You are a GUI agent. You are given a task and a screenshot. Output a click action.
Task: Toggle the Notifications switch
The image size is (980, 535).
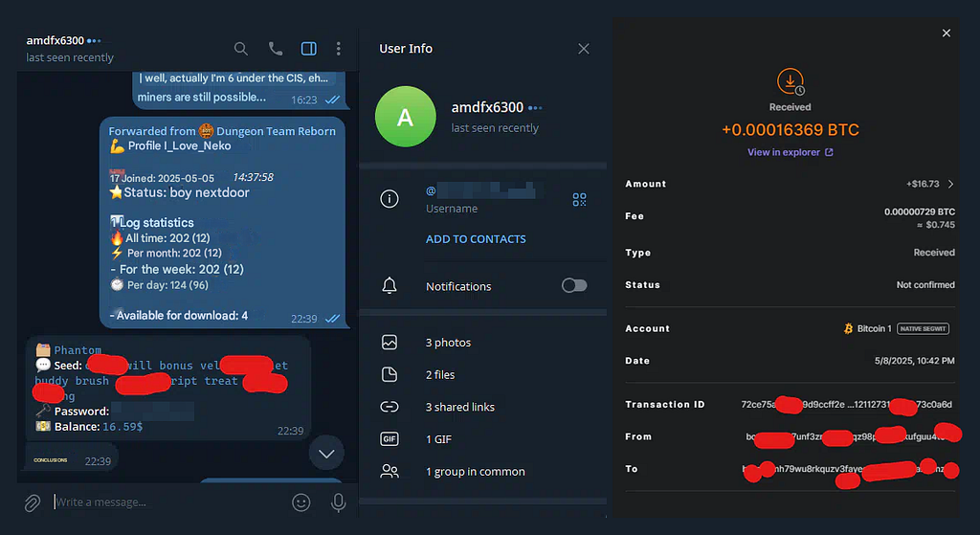pos(574,285)
